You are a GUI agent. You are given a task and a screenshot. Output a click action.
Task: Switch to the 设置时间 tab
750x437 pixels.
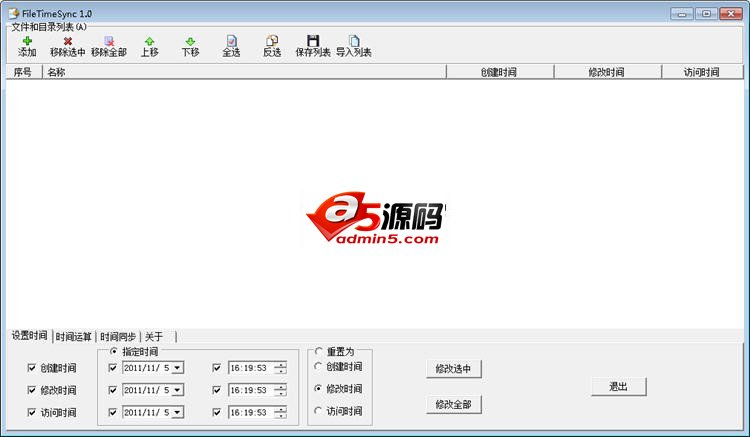[x=30, y=336]
